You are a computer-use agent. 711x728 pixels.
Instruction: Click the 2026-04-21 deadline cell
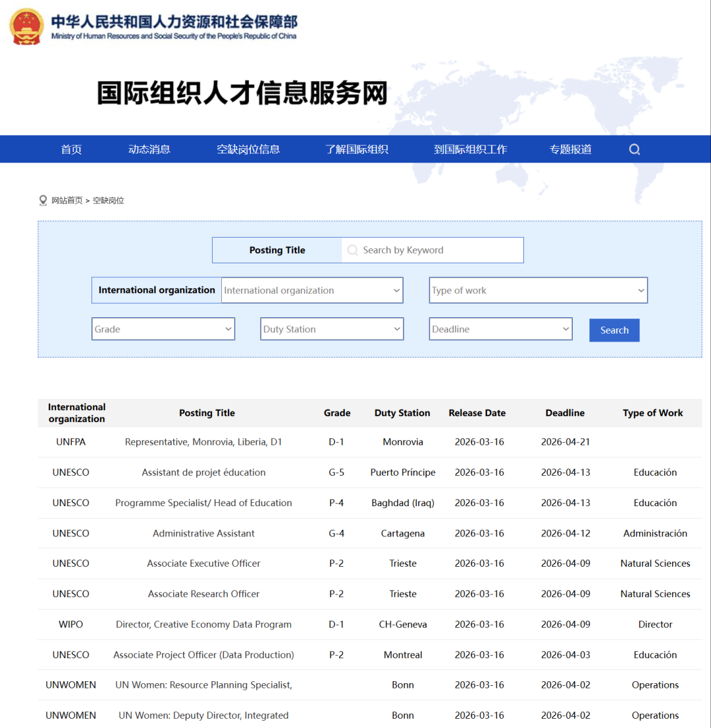pos(565,442)
